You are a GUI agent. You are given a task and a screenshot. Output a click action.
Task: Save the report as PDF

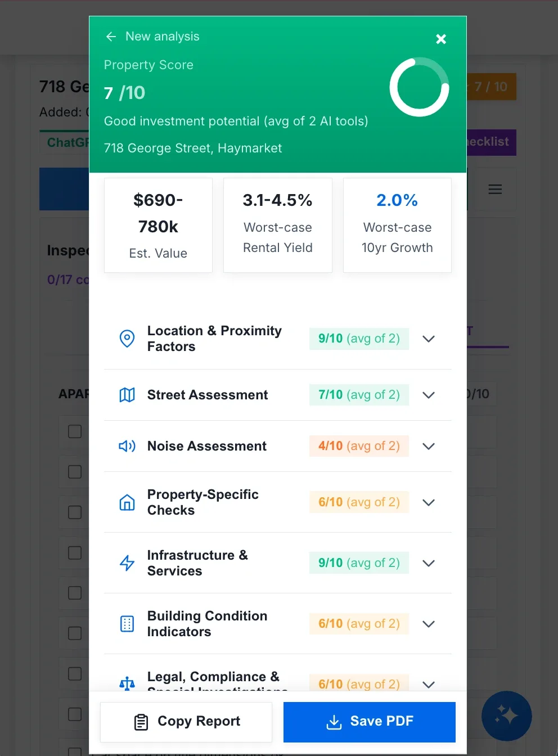370,722
